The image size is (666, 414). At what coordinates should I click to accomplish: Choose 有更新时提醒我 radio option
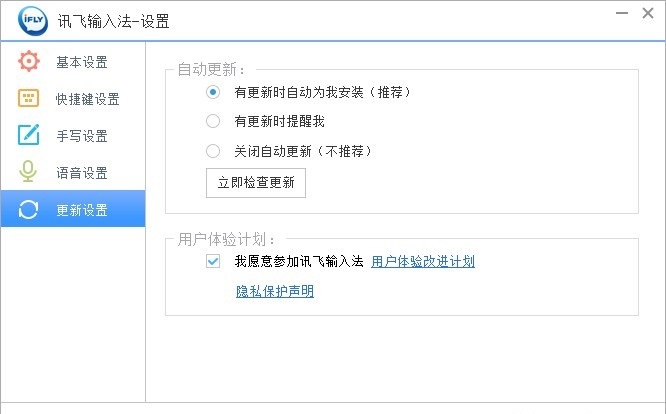tap(213, 122)
